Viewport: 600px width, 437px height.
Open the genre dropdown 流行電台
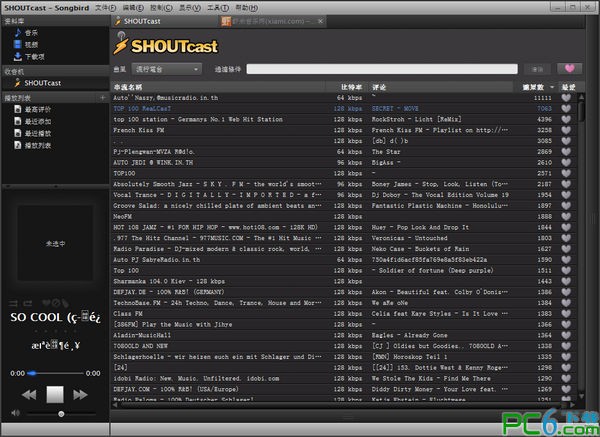166,69
